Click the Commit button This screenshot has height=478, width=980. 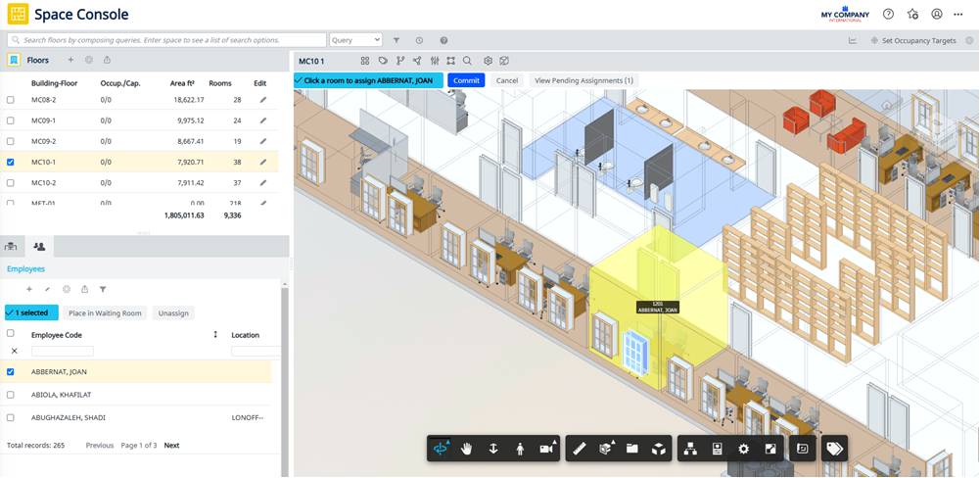click(x=466, y=80)
